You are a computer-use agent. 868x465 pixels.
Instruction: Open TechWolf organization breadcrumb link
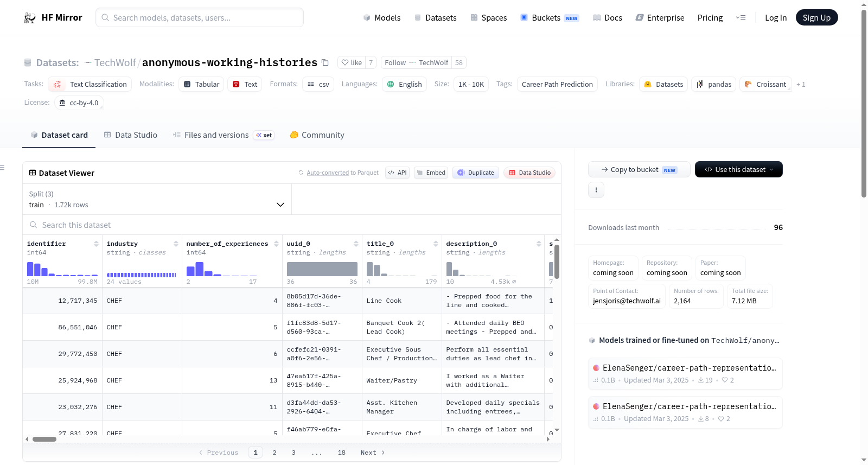[115, 63]
